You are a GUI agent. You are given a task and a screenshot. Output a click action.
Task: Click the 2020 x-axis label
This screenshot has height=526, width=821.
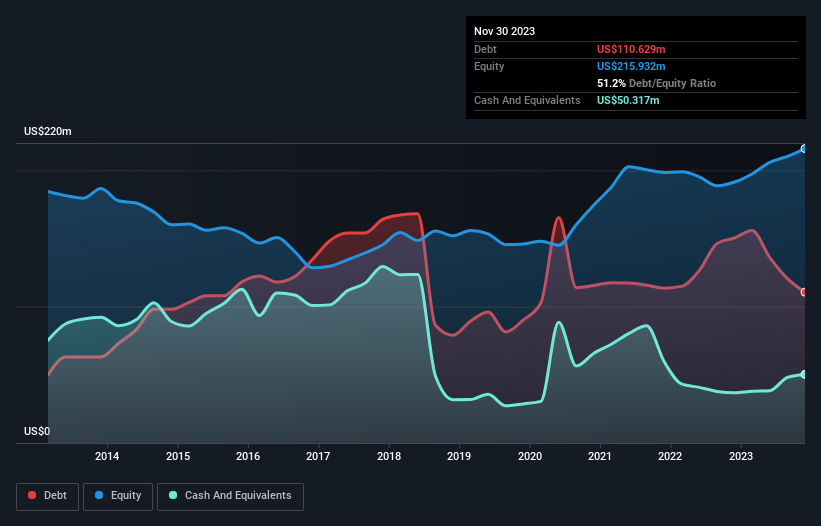click(530, 456)
